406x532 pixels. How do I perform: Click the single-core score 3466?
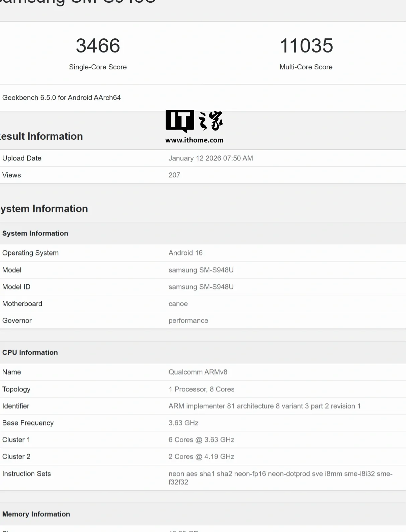[98, 46]
